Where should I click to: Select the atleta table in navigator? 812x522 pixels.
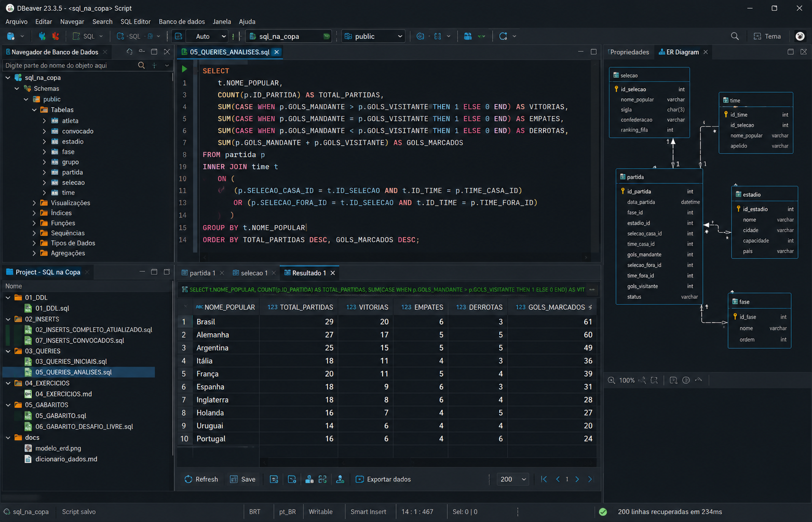pyautogui.click(x=70, y=121)
